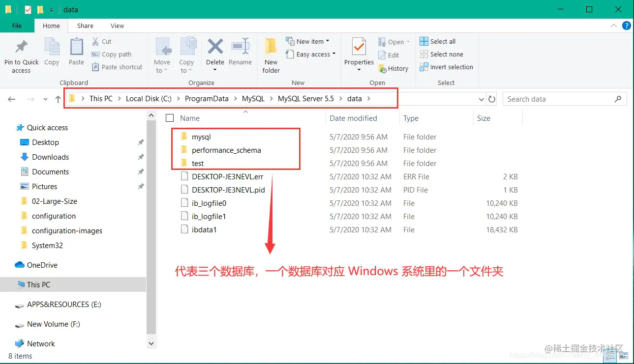Open recent locations dropdown arrow
634x364 pixels.
45,99
